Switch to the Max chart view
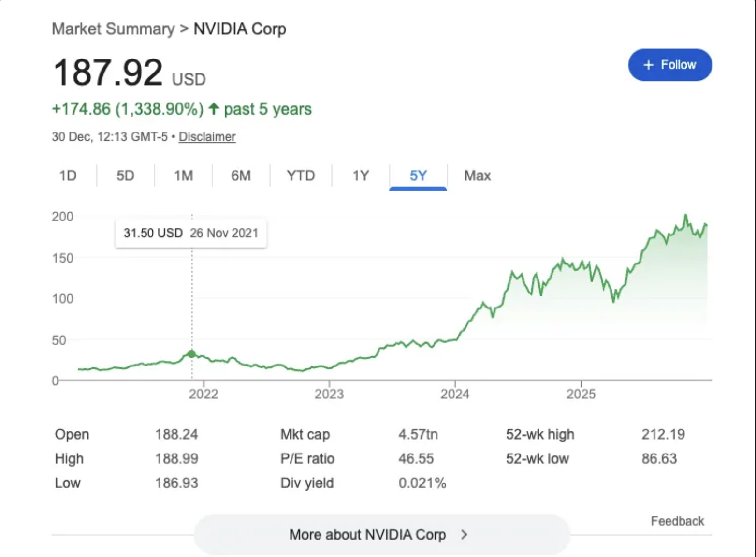This screenshot has width=756, height=557. [x=477, y=176]
